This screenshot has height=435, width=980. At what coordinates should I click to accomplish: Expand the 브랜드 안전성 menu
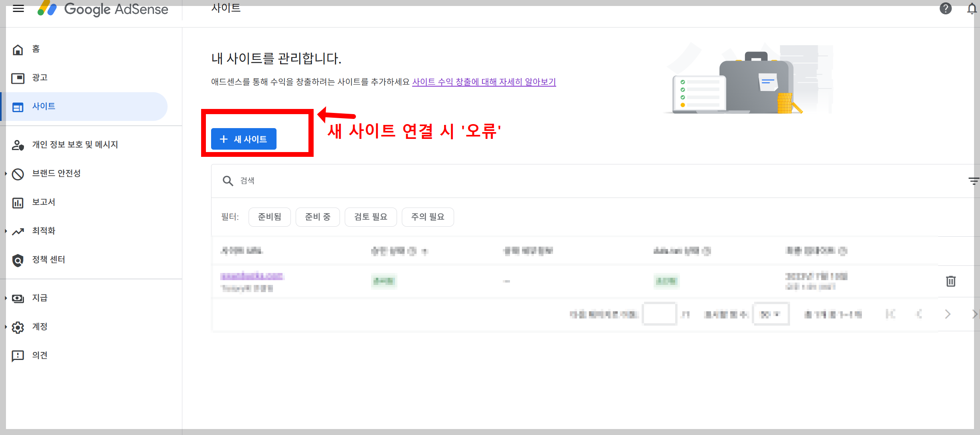click(x=56, y=174)
